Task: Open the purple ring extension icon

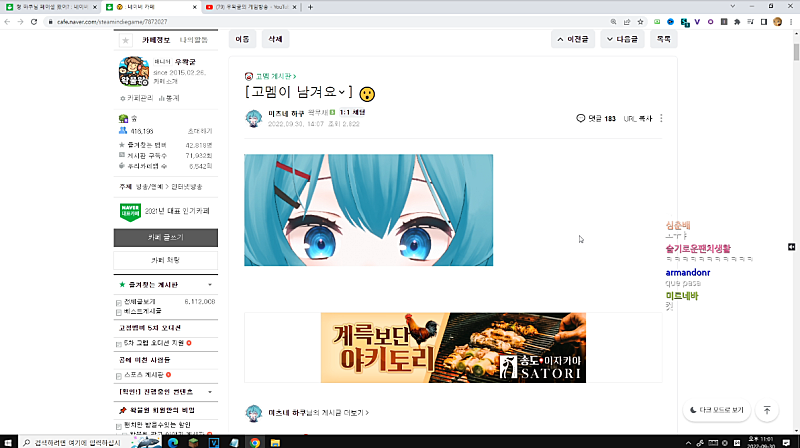Action: coord(710,22)
